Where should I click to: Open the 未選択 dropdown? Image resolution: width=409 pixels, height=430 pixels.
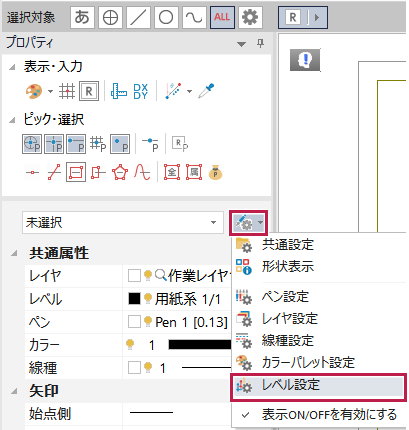click(x=123, y=222)
